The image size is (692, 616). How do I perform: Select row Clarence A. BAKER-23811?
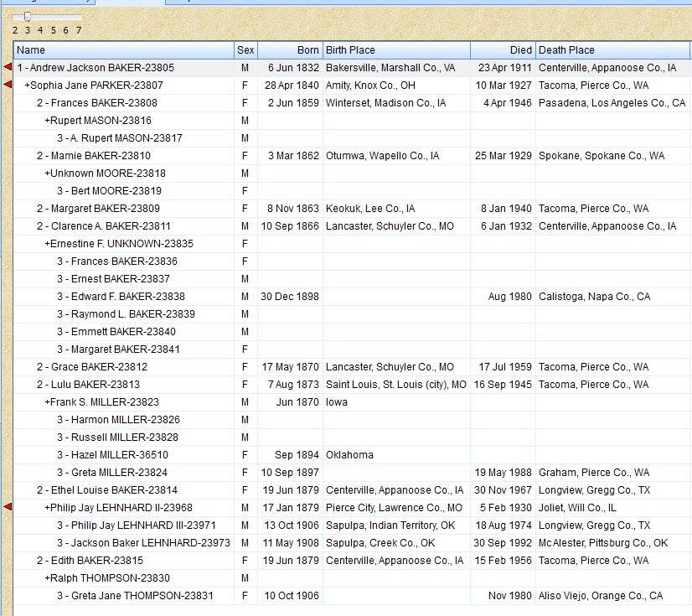coord(352,226)
